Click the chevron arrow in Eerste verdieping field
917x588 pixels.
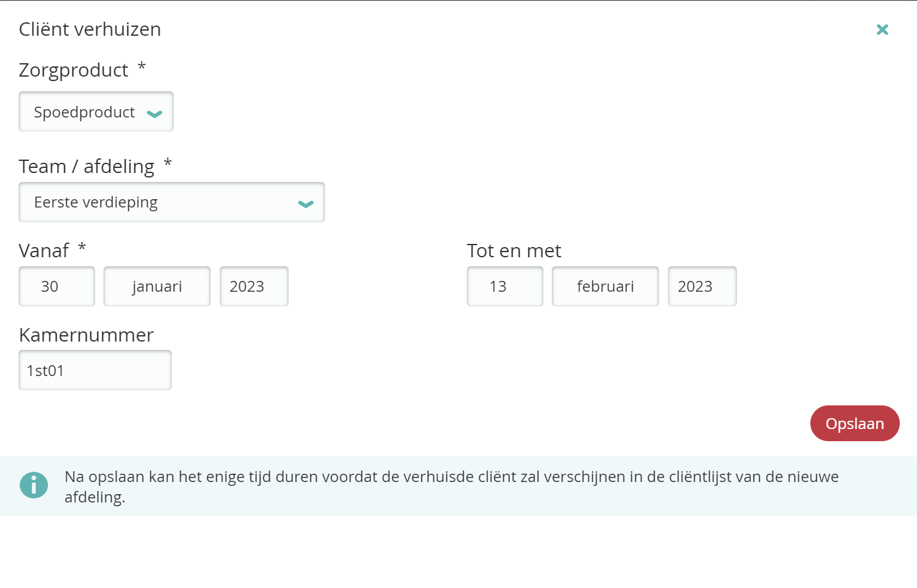[306, 204]
